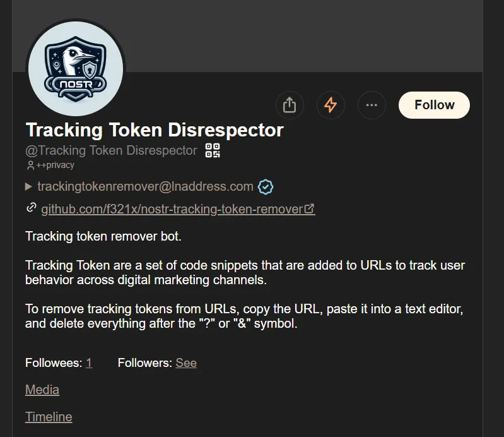Expand the trackingtokenremover address disclosure triangle
The image size is (504, 437).
(x=28, y=187)
